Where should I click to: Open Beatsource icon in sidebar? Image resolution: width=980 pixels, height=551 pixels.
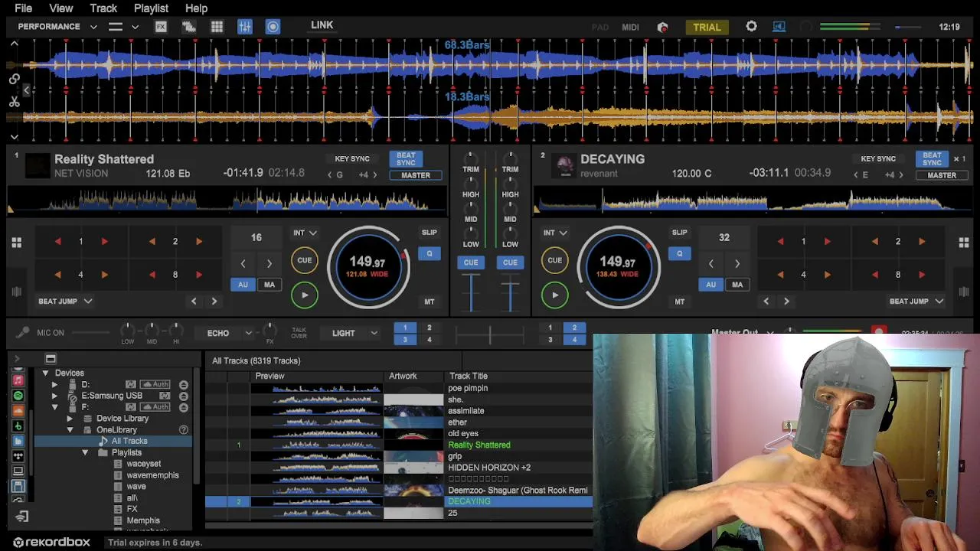coord(18,441)
